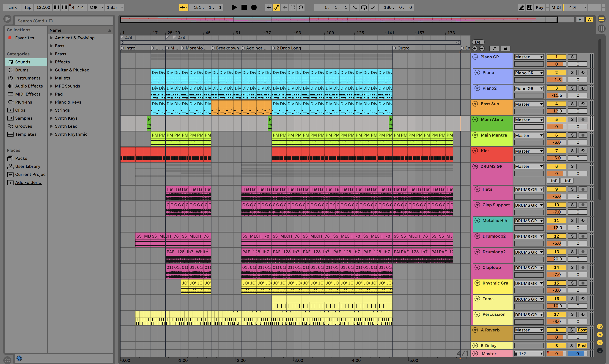
Task: Toggle browser Preview play icon
Action: 8,19
